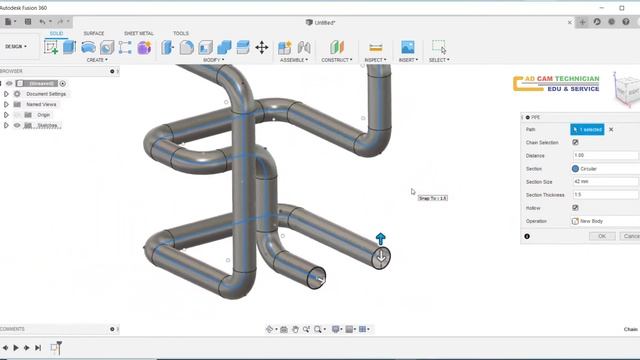Open the Construct dropdown menu
This screenshot has height=360, width=640.
click(337, 60)
